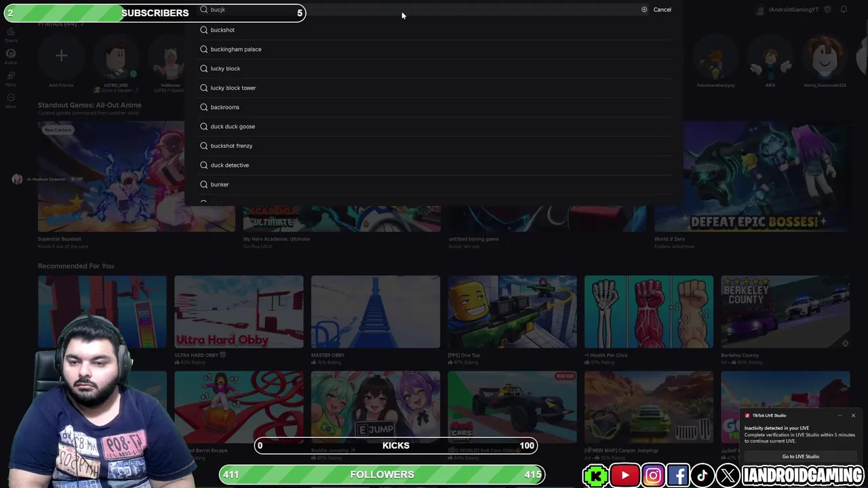Screen dimensions: 868x488
Task: Open the Baddie Jumping anime game card
Action: pyautogui.click(x=376, y=407)
